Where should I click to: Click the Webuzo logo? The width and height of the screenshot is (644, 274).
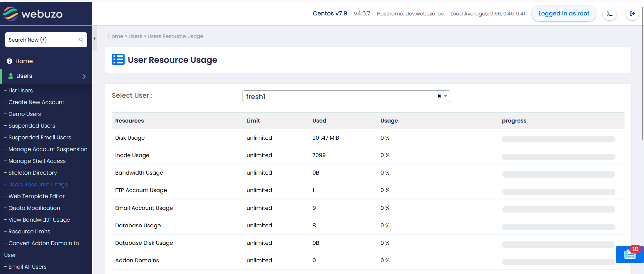coord(33,14)
